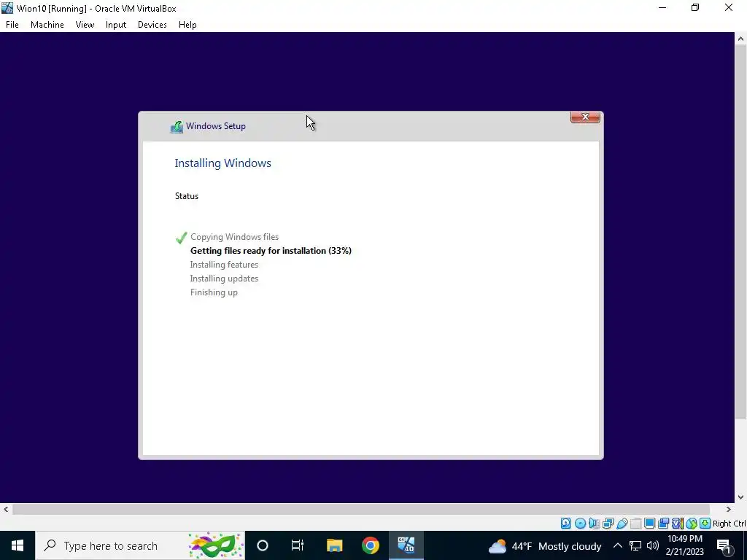Click the vertical scrollbar thumb
747x560 pixels.
point(741,233)
